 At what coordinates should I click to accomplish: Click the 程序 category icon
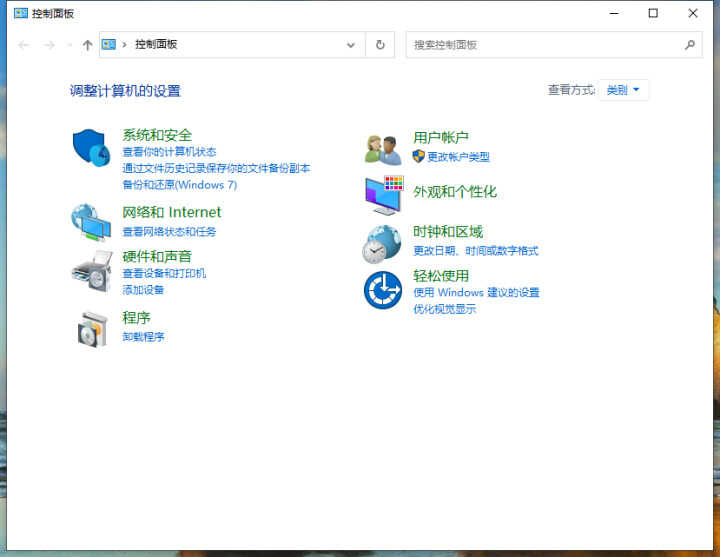91,328
